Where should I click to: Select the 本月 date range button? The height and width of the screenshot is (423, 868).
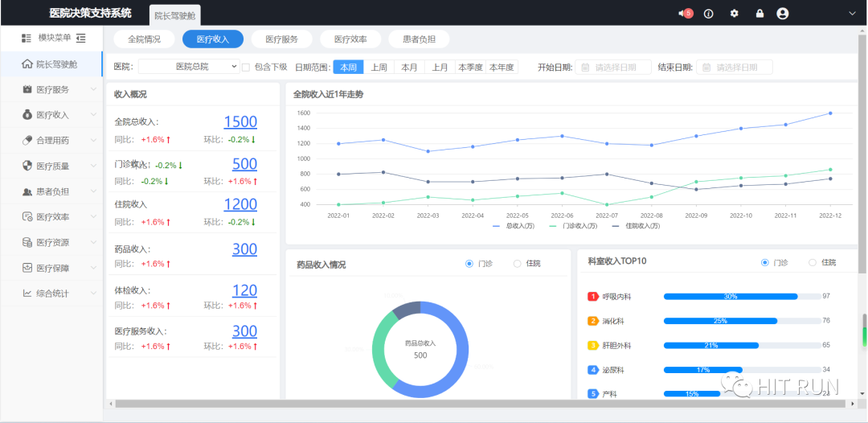click(409, 68)
